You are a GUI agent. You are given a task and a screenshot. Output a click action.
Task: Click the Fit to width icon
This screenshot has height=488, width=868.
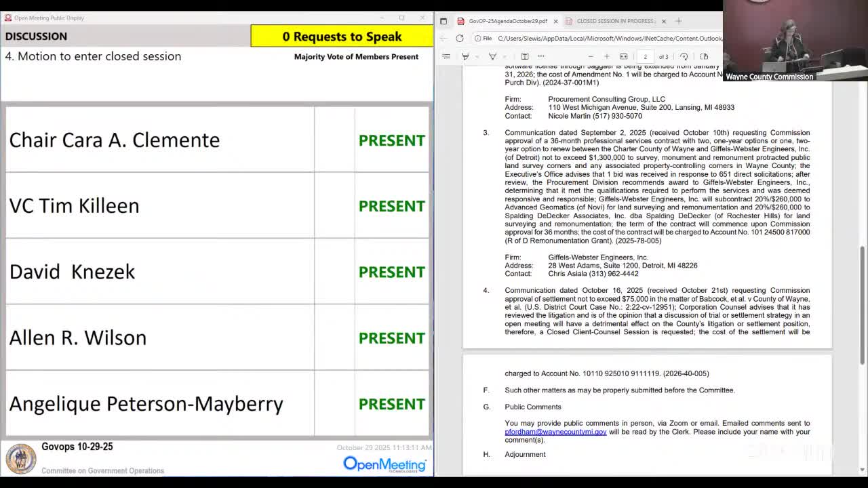[624, 56]
